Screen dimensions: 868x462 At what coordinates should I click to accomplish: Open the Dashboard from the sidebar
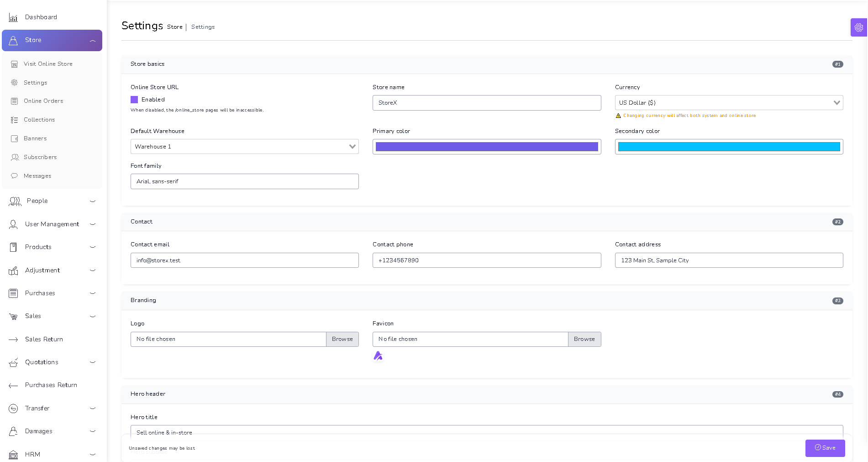tap(41, 17)
